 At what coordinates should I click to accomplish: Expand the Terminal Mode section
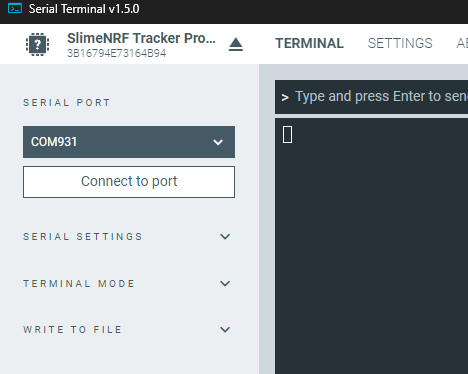[x=127, y=284]
